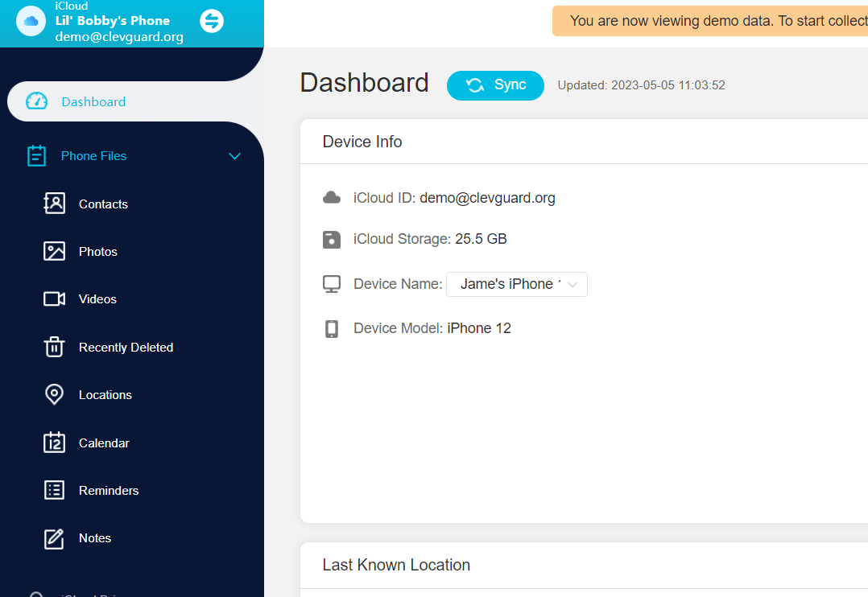The image size is (868, 597).
Task: Click the Phone Files menu label
Action: click(93, 156)
